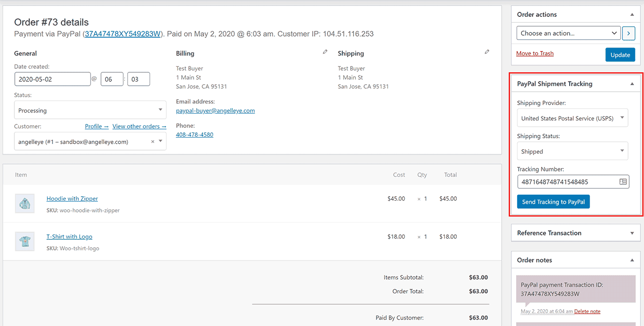Viewport: 644px width, 326px height.
Task: Click Send Tracking to PayPal button
Action: (553, 202)
